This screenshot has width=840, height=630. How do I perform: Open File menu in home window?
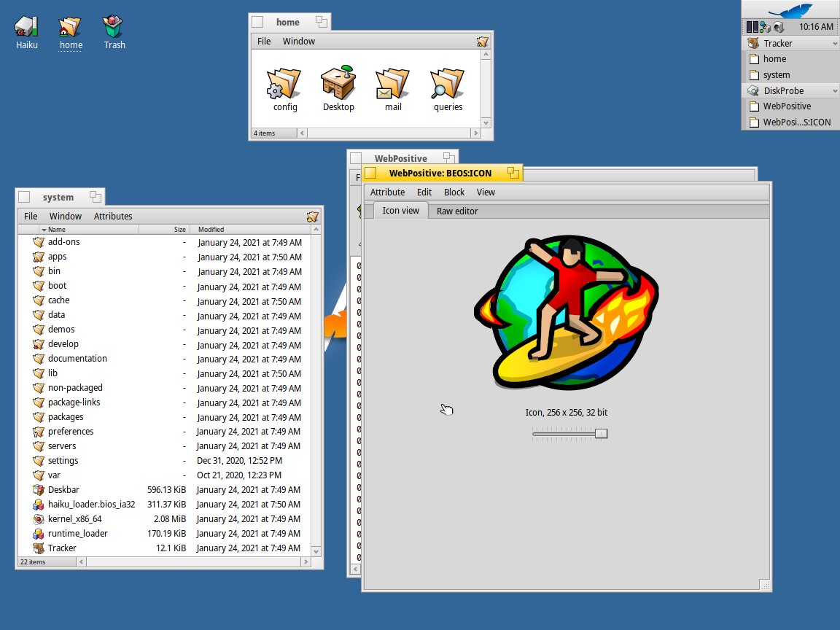click(264, 42)
